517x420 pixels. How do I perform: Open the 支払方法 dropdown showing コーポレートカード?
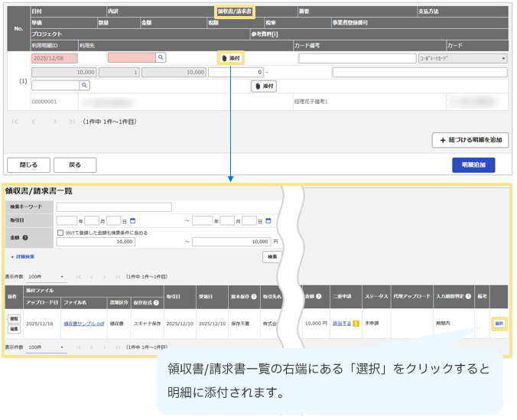click(x=463, y=58)
